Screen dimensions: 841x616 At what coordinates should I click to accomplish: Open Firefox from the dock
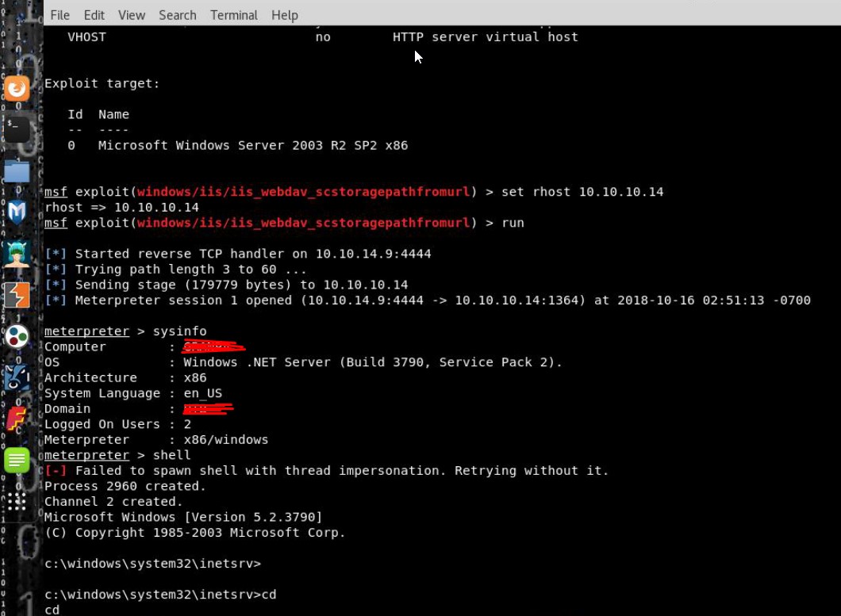17,88
